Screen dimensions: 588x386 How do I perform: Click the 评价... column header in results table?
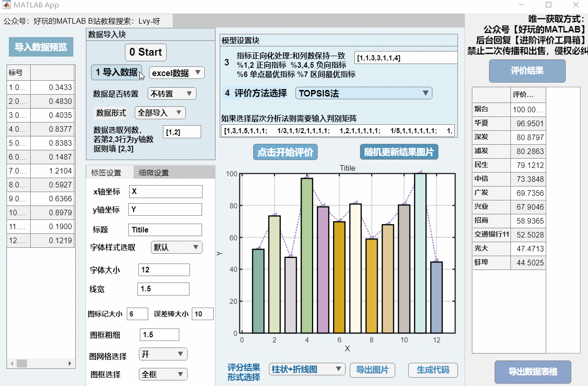528,95
